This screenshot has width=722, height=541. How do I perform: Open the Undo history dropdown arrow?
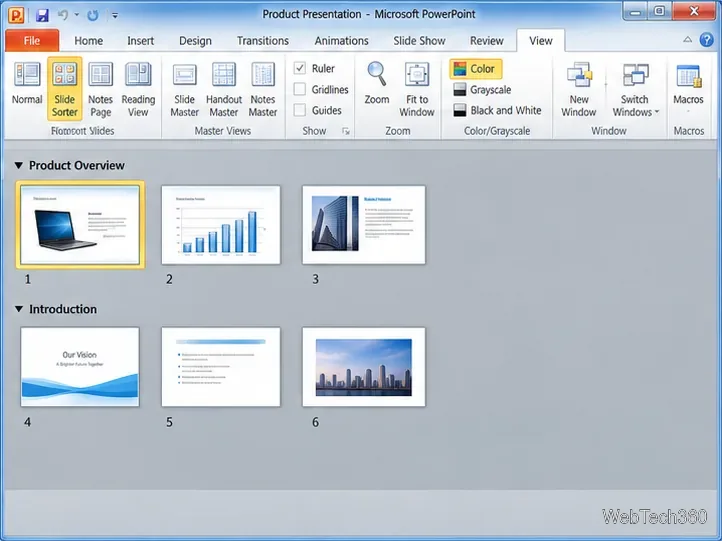pyautogui.click(x=77, y=15)
